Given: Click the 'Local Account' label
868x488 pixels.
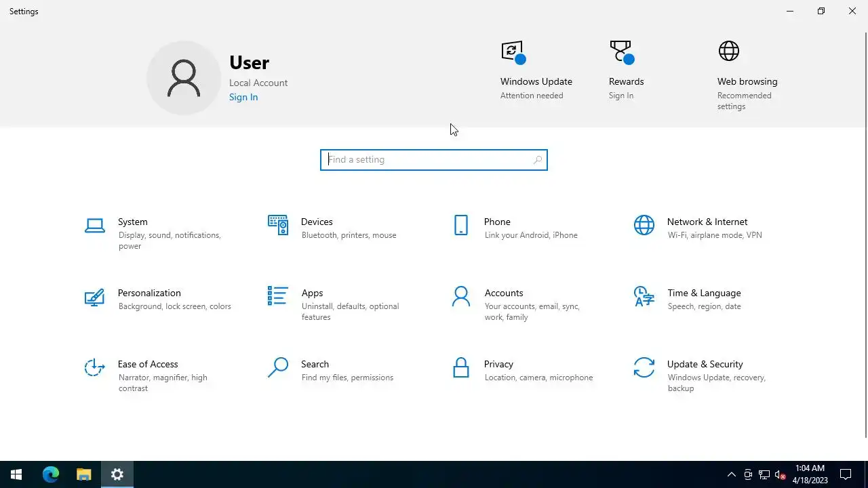Looking at the screenshot, I should [258, 83].
